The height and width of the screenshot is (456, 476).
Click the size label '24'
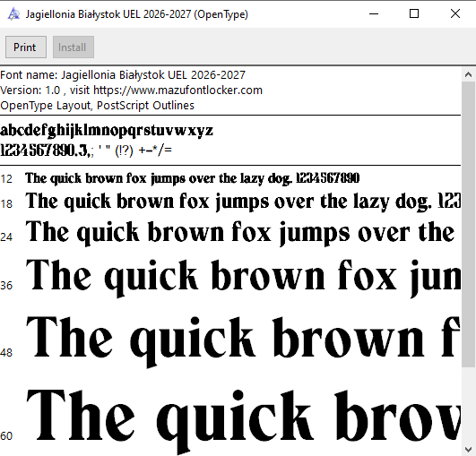coord(6,237)
